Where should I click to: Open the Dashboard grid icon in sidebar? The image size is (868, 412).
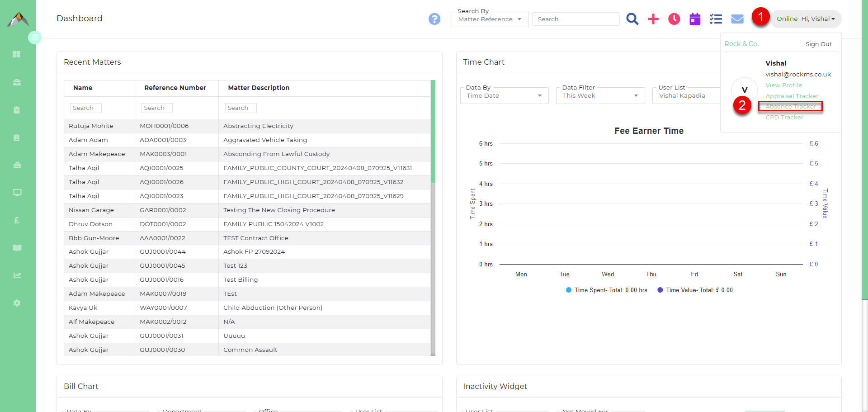[17, 54]
